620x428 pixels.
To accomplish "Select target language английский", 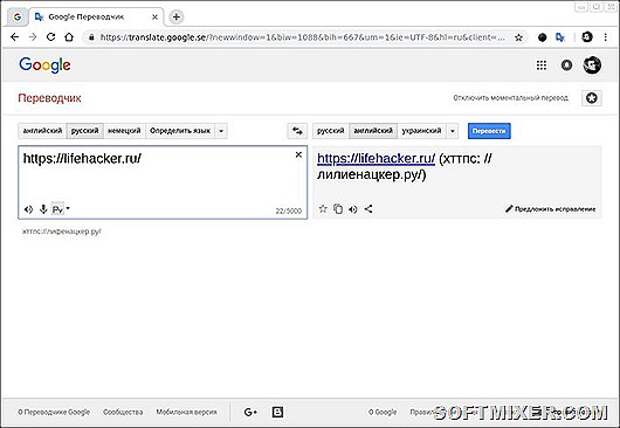I will pyautogui.click(x=373, y=131).
